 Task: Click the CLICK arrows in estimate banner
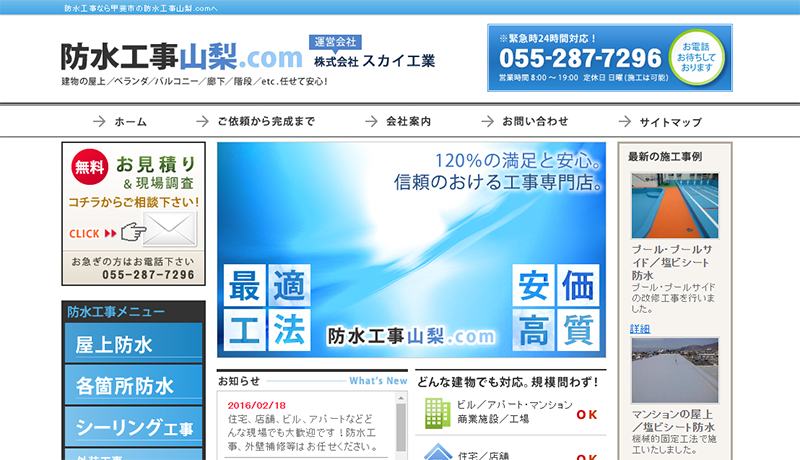[x=93, y=234]
